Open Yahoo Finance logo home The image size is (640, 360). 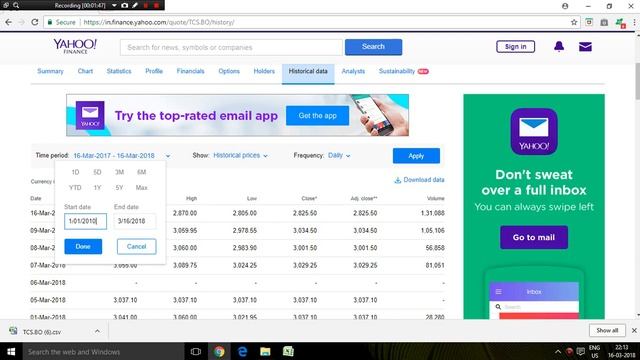coord(75,46)
